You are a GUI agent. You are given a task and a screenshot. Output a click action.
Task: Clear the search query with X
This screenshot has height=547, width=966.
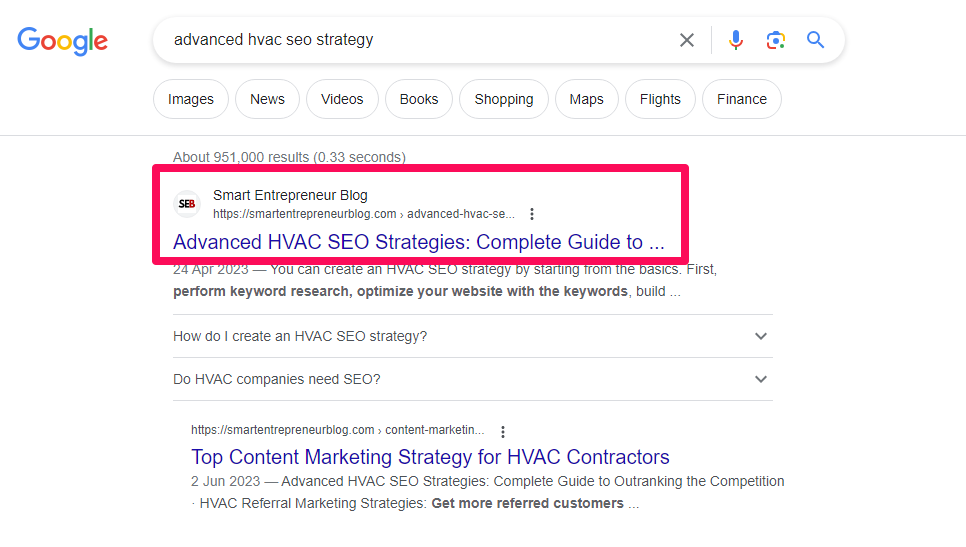tap(686, 40)
